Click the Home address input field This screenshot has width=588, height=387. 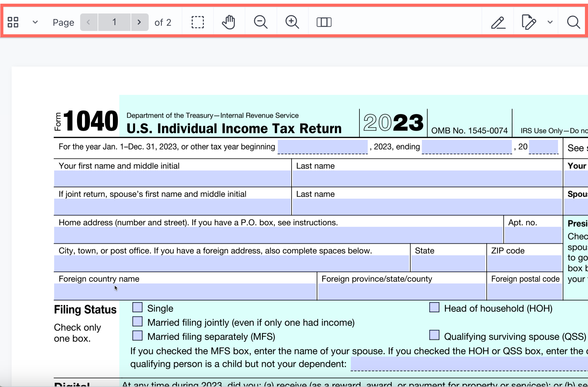(x=278, y=235)
